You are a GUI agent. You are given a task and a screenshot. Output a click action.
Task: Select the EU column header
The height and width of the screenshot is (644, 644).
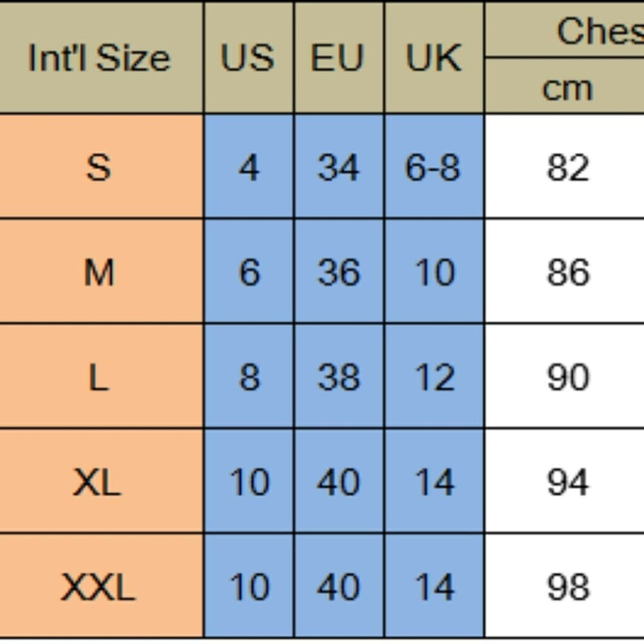(339, 57)
